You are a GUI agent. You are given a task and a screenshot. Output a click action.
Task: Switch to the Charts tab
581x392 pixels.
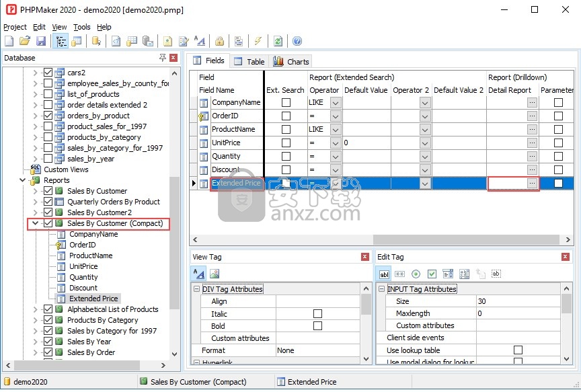pos(291,61)
